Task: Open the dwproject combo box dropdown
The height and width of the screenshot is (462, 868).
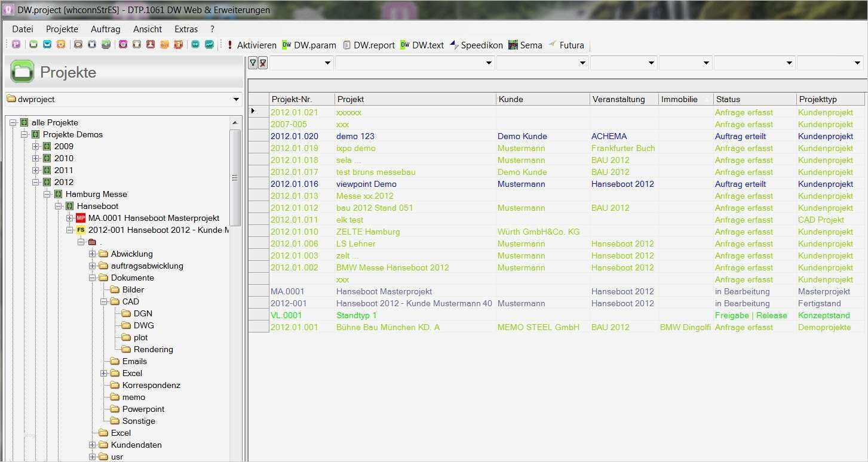Action: tap(236, 100)
